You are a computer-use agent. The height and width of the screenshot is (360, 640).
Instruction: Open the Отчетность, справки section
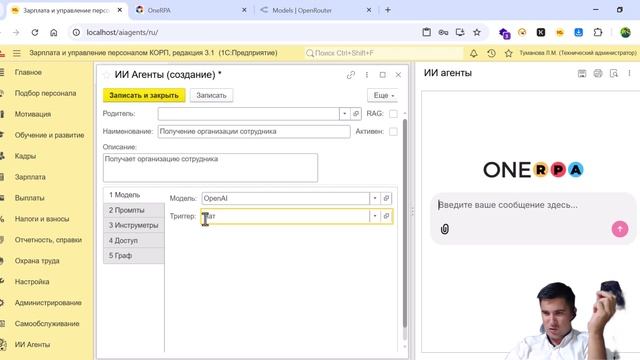point(48,240)
